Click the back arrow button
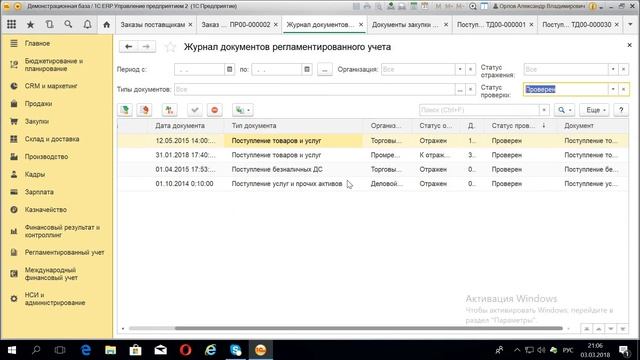This screenshot has width=640, height=360. [x=129, y=47]
